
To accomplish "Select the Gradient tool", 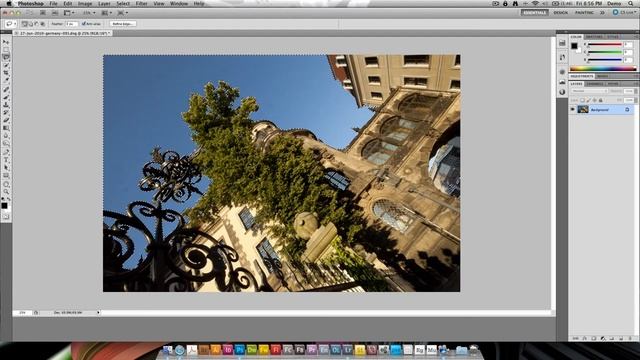I will (6, 128).
